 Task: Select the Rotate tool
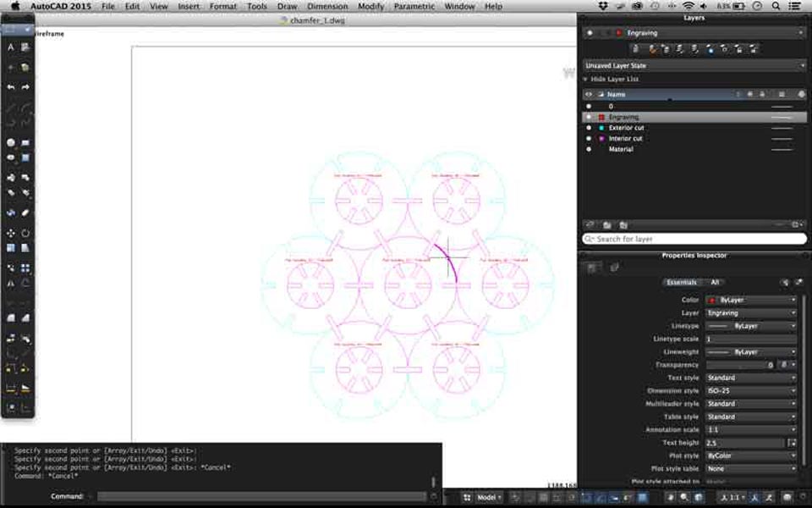[x=25, y=234]
